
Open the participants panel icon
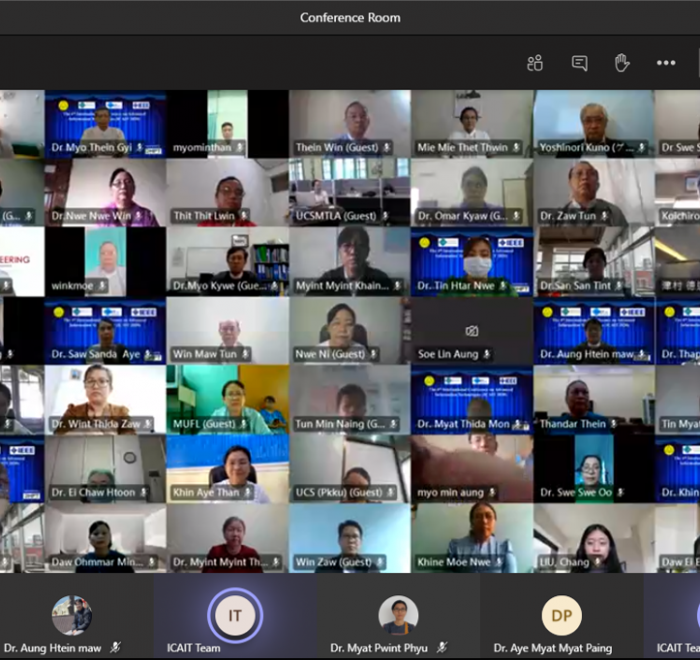(x=535, y=63)
